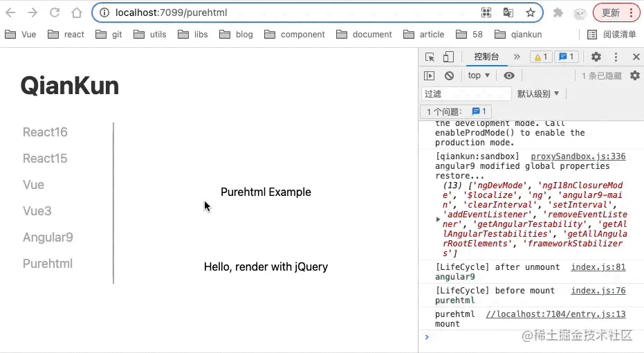
Task: Click the blue message count badge in DevTools header
Action: [x=567, y=57]
